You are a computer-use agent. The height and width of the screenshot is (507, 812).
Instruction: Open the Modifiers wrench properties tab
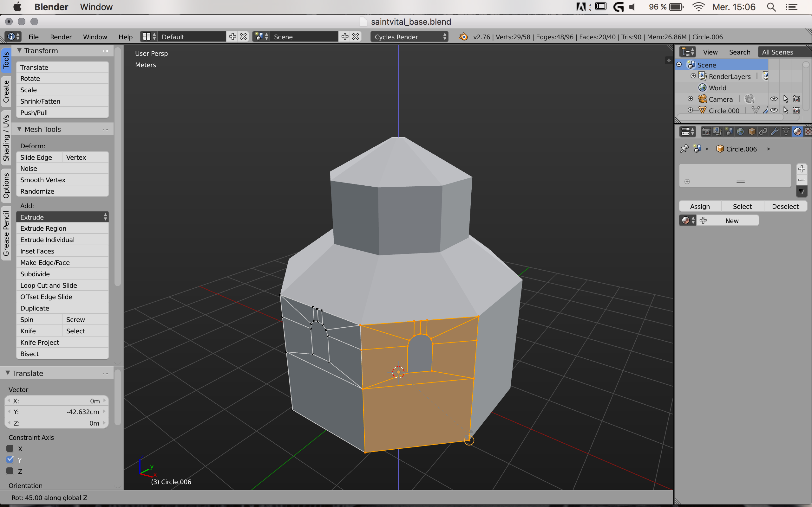[775, 132]
